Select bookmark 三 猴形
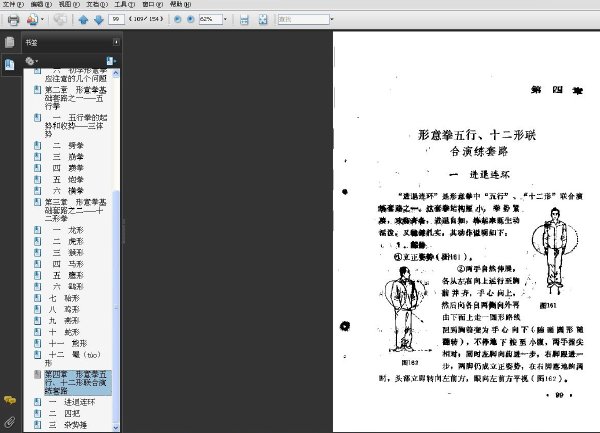Viewport: 600px width, 433px height. tap(68, 252)
